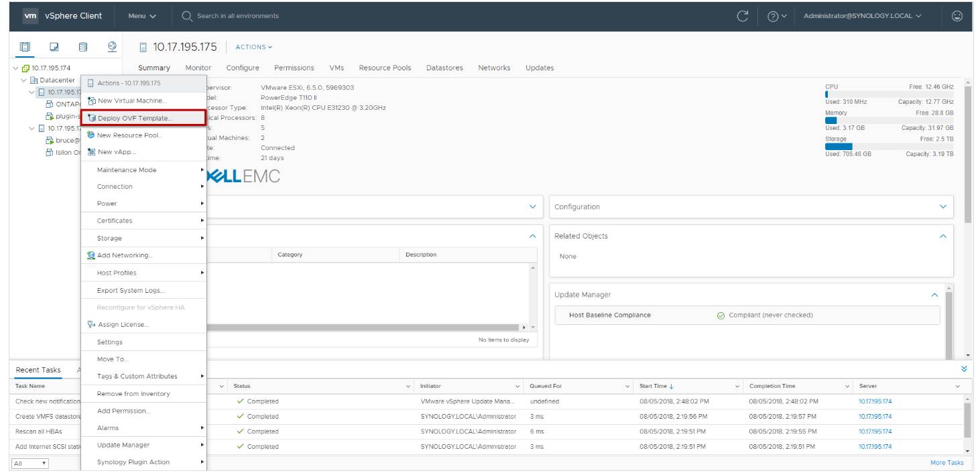Open Host Profiles submenu
This screenshot has height=475, width=980.
point(143,273)
